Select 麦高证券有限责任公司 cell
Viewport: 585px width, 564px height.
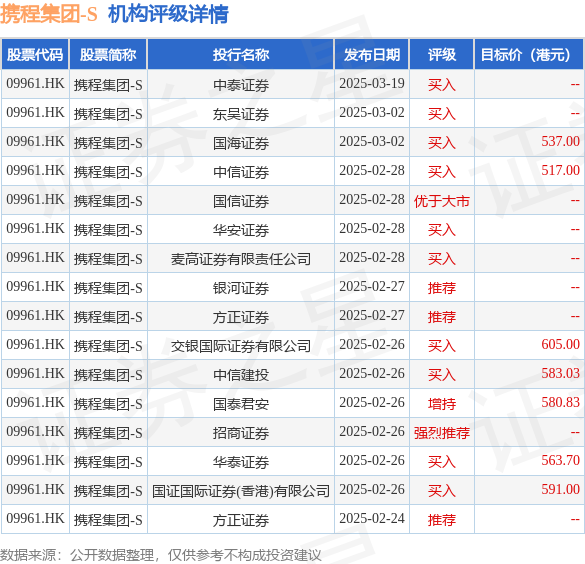[x=241, y=259]
